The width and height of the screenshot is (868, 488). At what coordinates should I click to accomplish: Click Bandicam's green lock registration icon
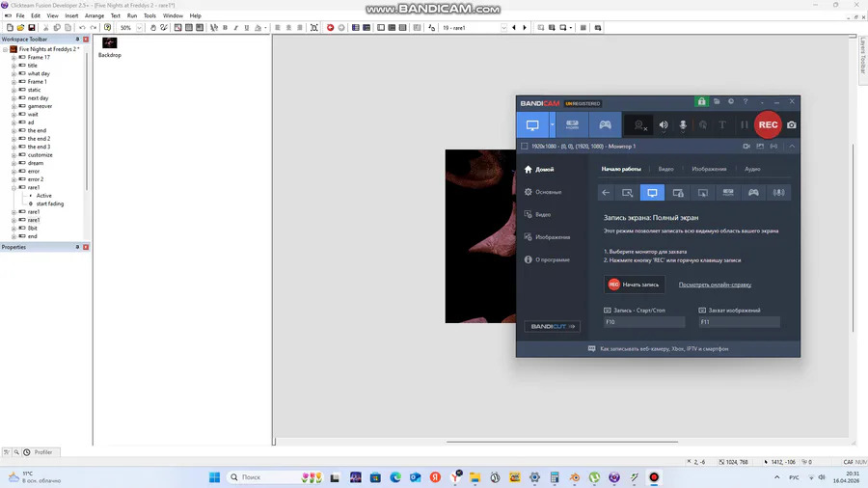tap(701, 102)
